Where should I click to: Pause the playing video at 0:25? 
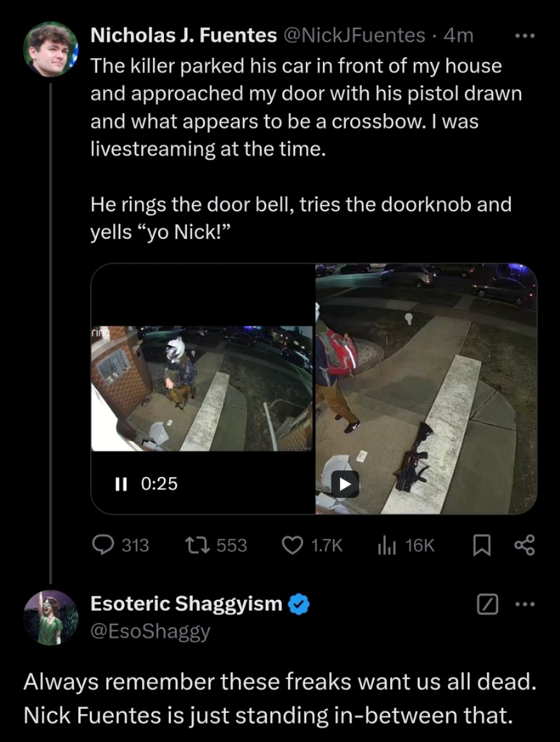click(x=121, y=483)
